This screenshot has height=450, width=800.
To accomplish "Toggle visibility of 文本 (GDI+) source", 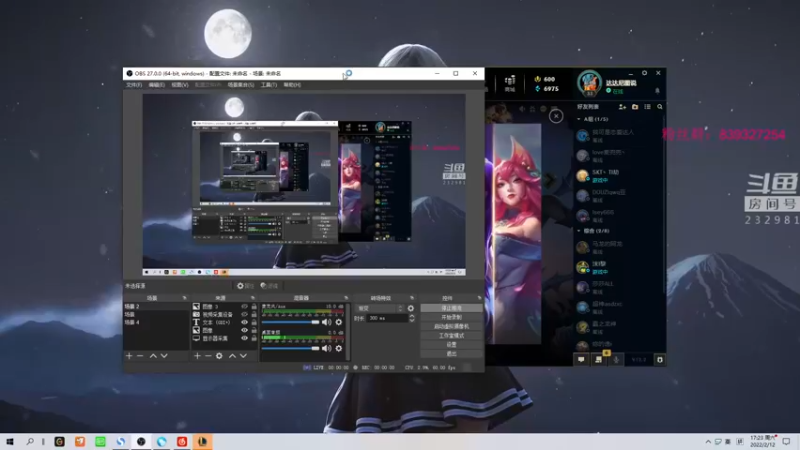I will [244, 322].
